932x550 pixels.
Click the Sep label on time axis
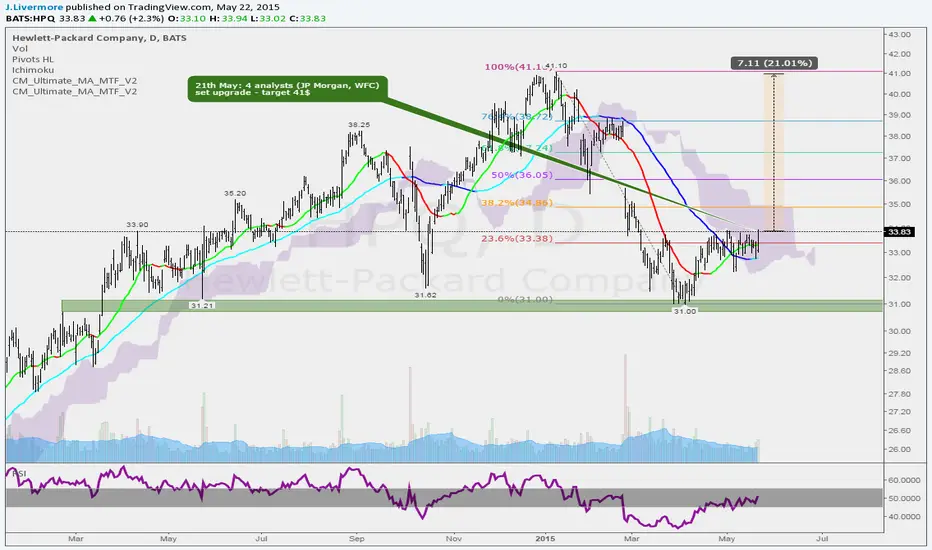[357, 539]
